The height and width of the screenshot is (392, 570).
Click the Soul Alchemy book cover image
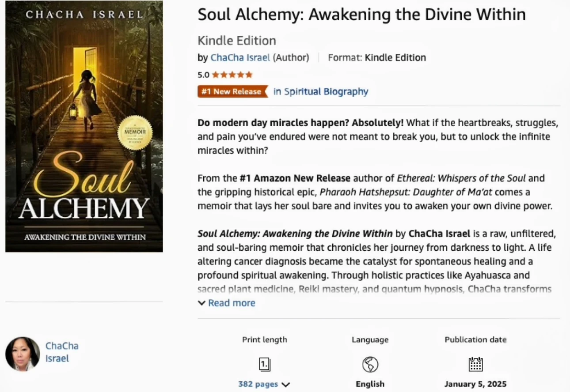tap(84, 126)
